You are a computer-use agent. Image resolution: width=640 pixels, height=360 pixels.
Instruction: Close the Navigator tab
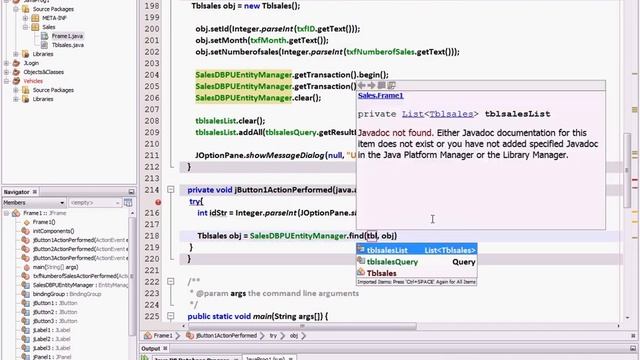(35, 192)
